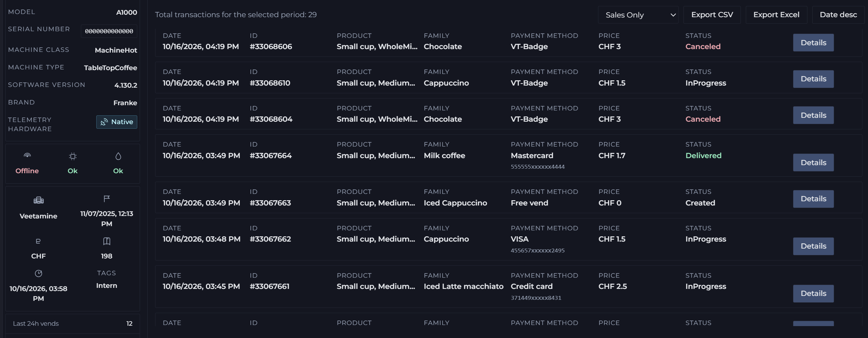Click the VISA payment method text
Image resolution: width=868 pixels, height=338 pixels.
coord(520,239)
